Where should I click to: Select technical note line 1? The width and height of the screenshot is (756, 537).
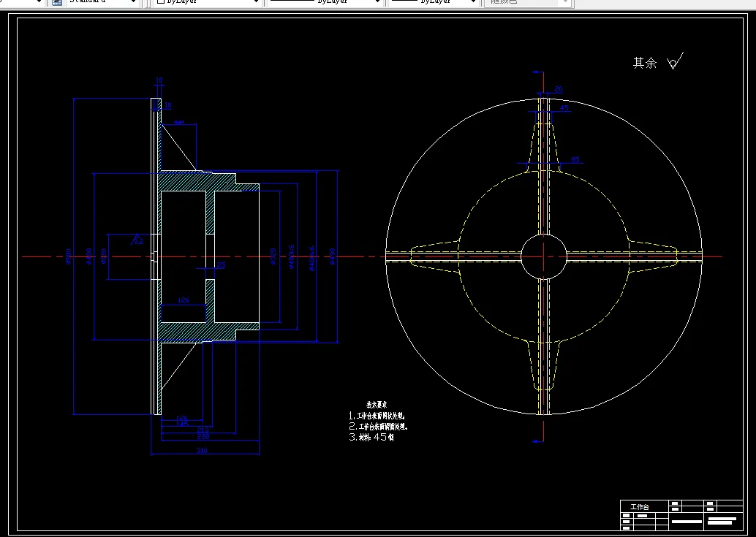[x=377, y=416]
